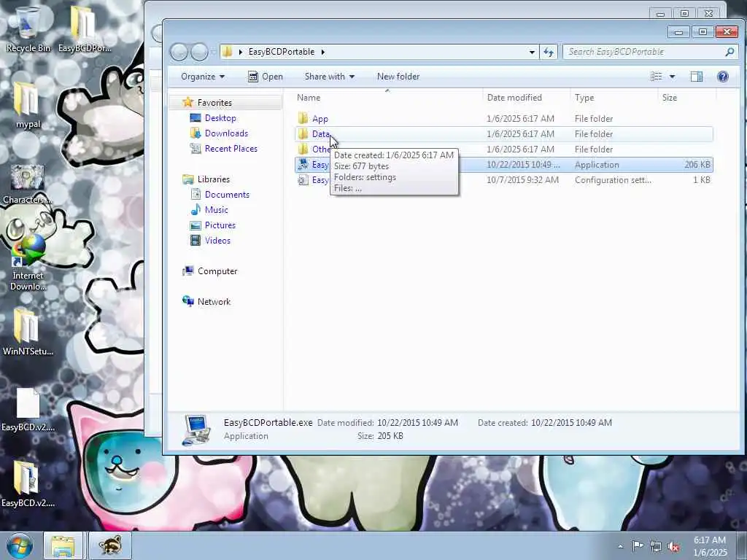Click Computer in navigation pane
Image resolution: width=747 pixels, height=560 pixels.
point(217,271)
